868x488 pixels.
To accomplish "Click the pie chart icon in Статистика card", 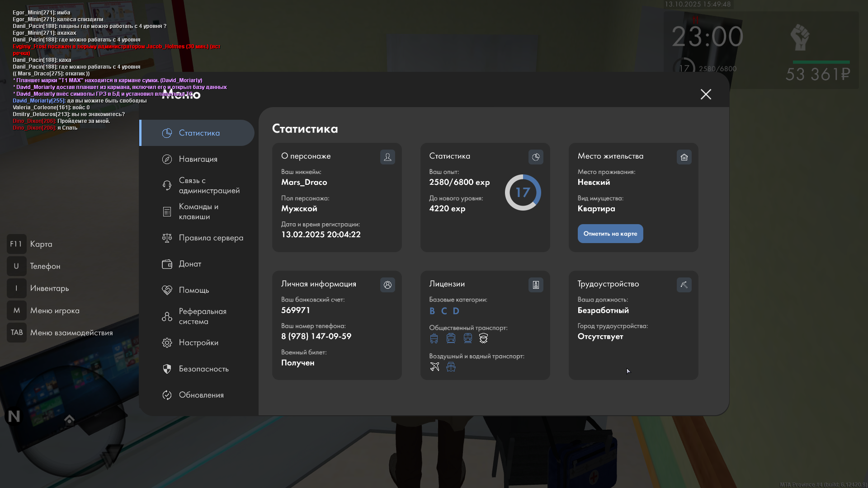I will 536,157.
